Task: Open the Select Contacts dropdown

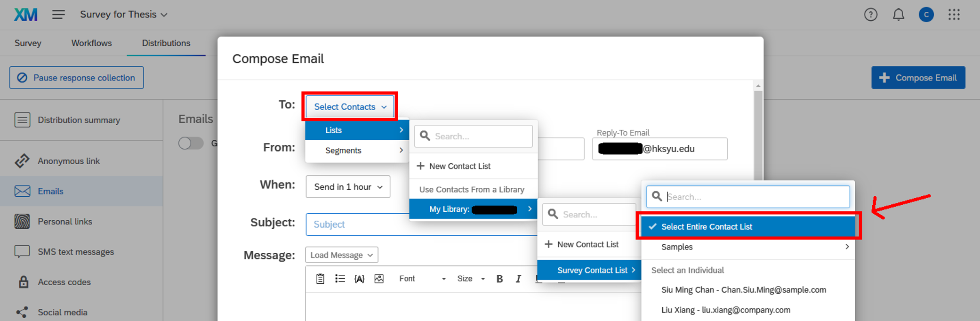Action: point(350,107)
